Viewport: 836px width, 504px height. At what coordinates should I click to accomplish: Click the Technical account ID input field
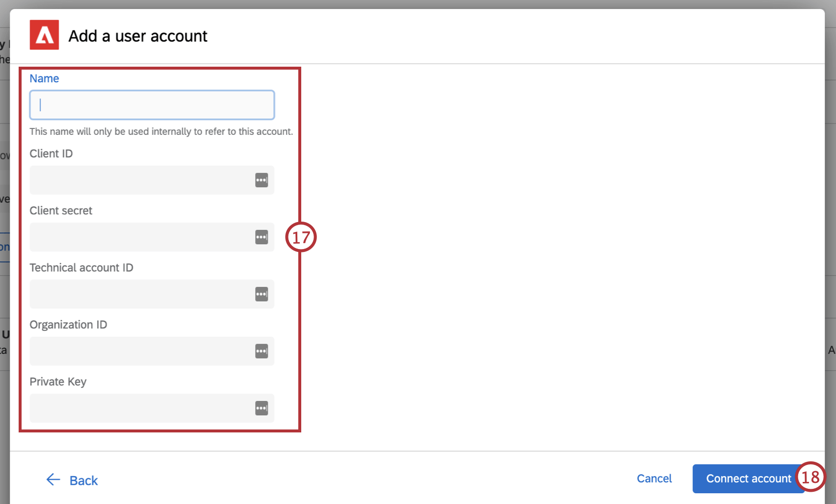coord(137,294)
